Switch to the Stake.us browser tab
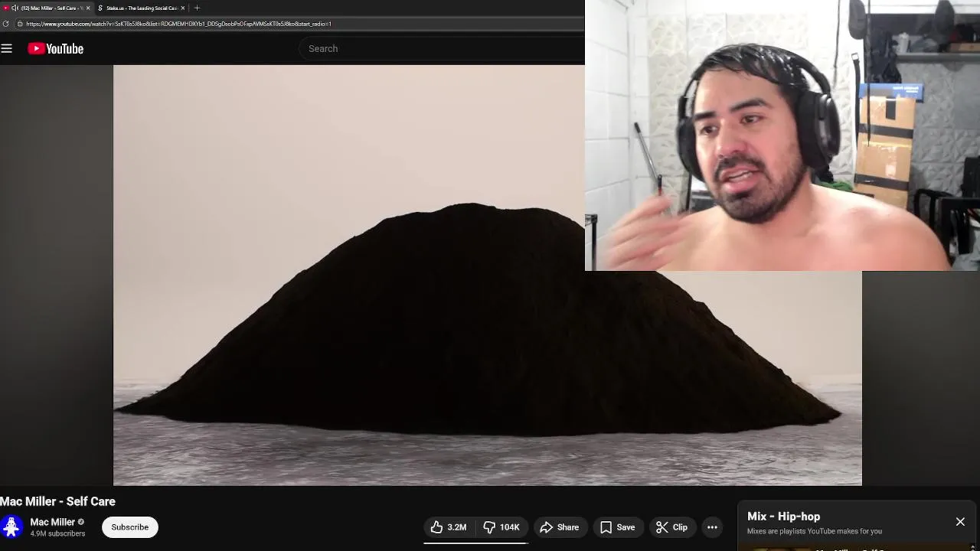Screen dimensions: 980x551 click(x=141, y=8)
